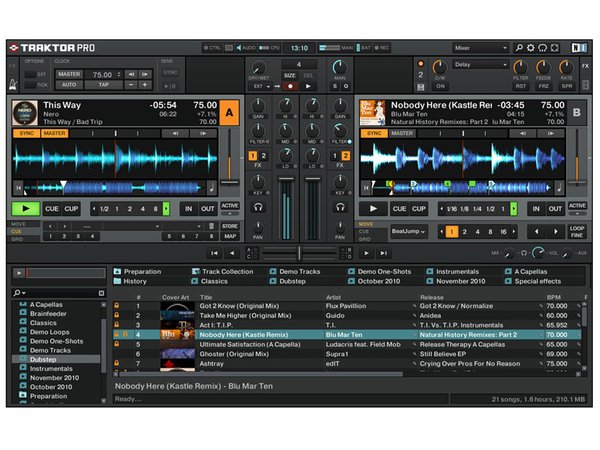Click the search magnifier icon in the header
The width and height of the screenshot is (600, 450).
pos(518,47)
